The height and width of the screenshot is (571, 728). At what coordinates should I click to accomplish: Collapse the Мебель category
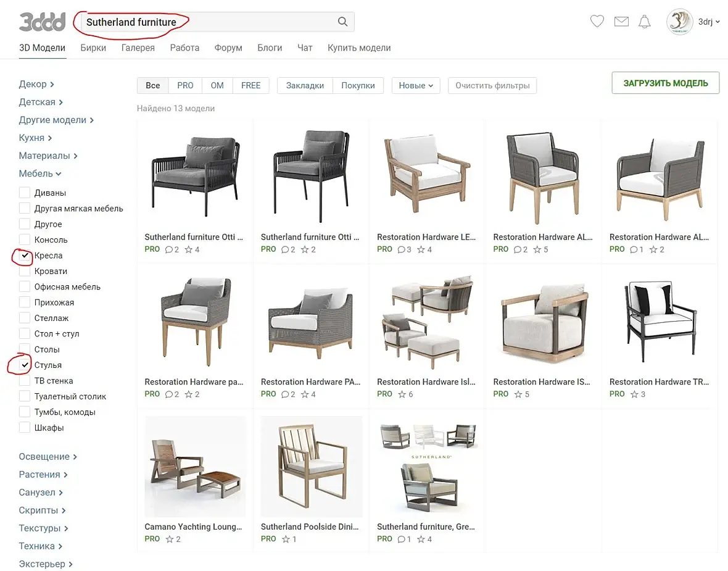pos(40,173)
